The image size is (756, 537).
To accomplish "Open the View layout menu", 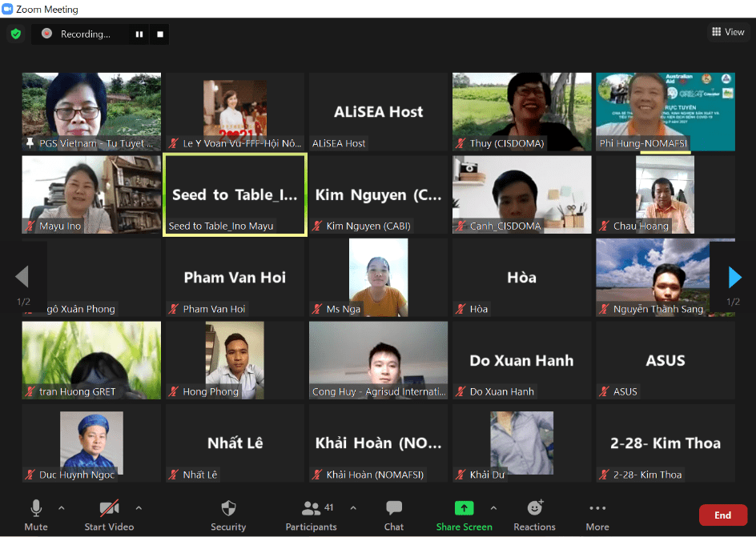I will (x=727, y=32).
